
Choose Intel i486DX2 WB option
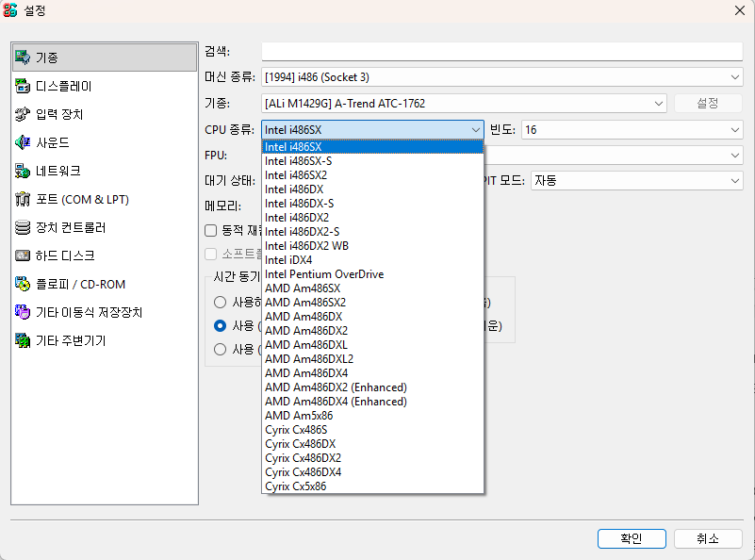point(372,245)
